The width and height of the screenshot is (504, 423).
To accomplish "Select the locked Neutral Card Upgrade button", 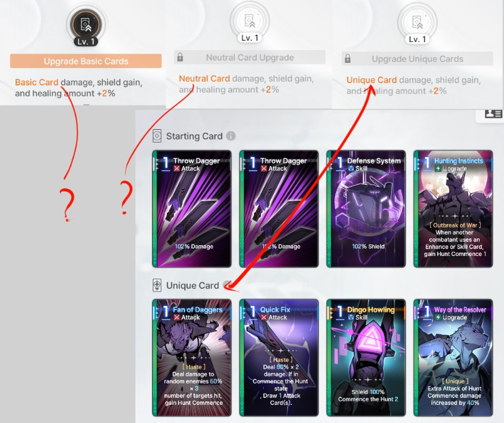I will point(250,58).
